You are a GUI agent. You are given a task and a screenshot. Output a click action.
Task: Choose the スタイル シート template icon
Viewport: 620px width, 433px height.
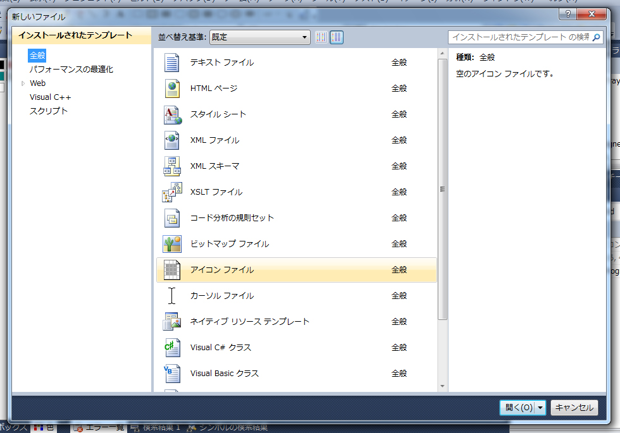(x=172, y=115)
